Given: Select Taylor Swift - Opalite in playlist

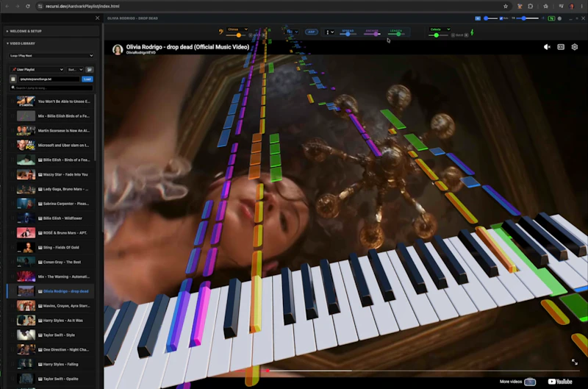Looking at the screenshot, I should (50, 379).
